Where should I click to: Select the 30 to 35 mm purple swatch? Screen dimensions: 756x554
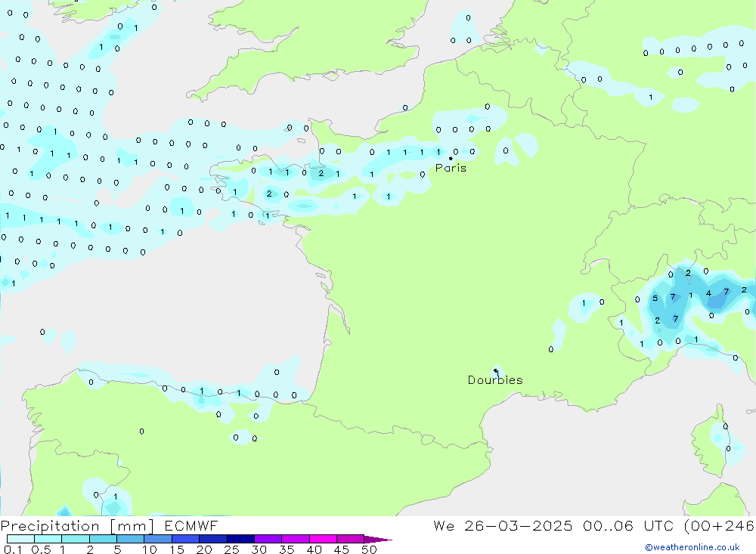[x=268, y=539]
